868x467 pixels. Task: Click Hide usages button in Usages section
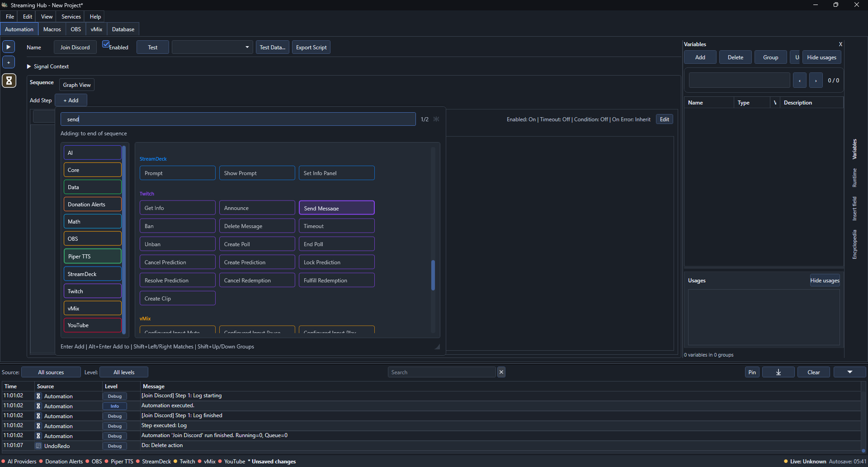(x=825, y=281)
